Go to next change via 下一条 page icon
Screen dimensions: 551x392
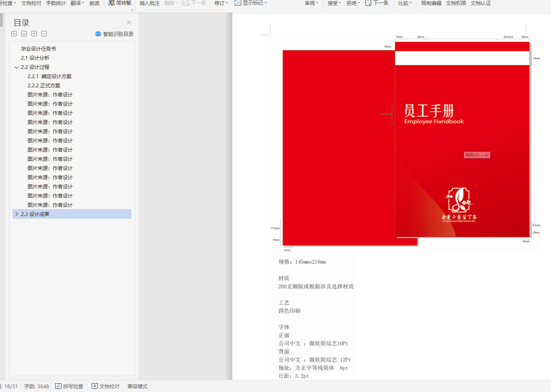tap(368, 3)
